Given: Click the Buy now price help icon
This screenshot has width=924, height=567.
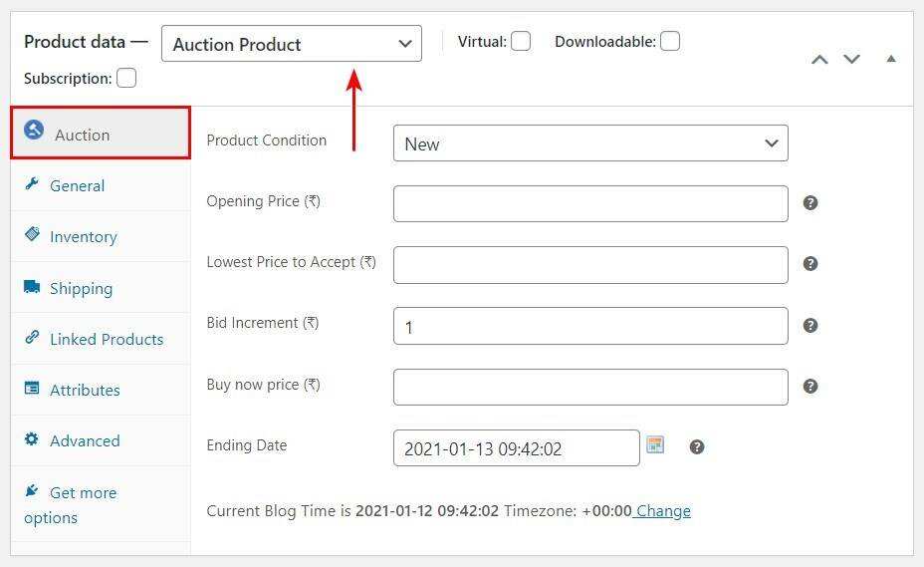Looking at the screenshot, I should (810, 387).
